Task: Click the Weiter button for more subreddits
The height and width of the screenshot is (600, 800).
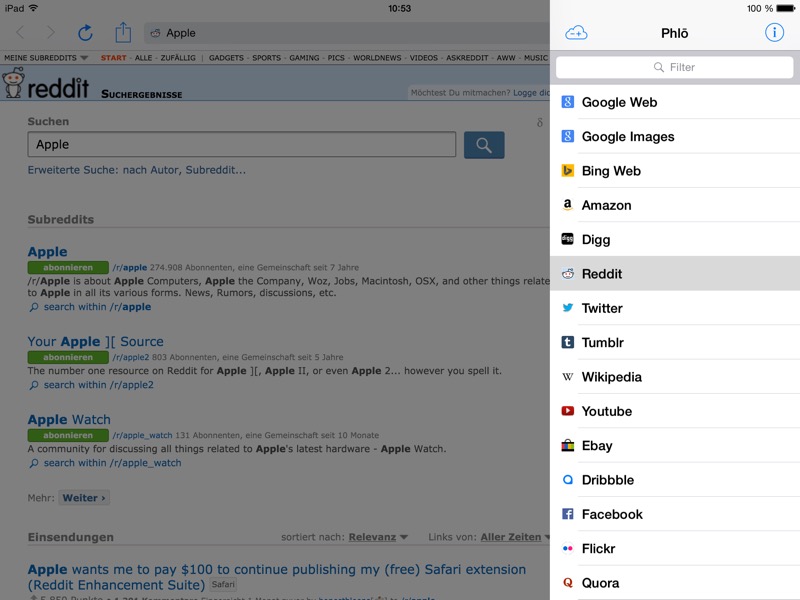Action: coord(84,498)
